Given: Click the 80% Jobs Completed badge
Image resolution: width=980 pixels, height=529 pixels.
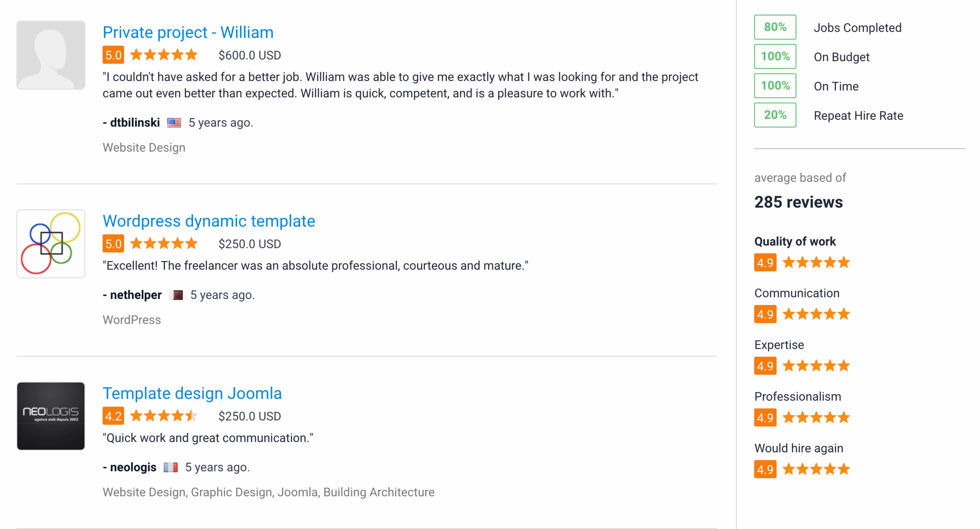Looking at the screenshot, I should coord(775,27).
